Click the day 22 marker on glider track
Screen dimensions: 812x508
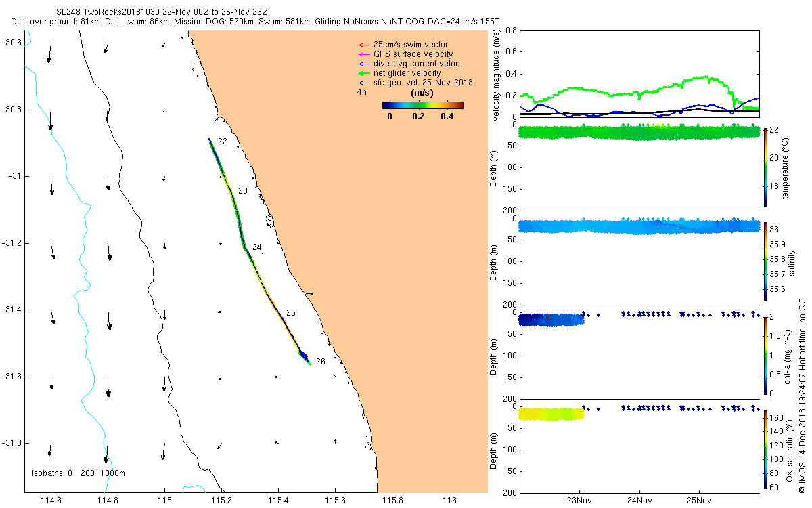222,142
